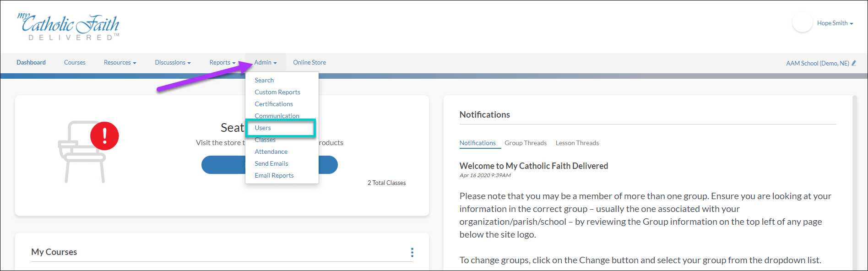
Task: Switch to the Group Threads tab
Action: [526, 143]
